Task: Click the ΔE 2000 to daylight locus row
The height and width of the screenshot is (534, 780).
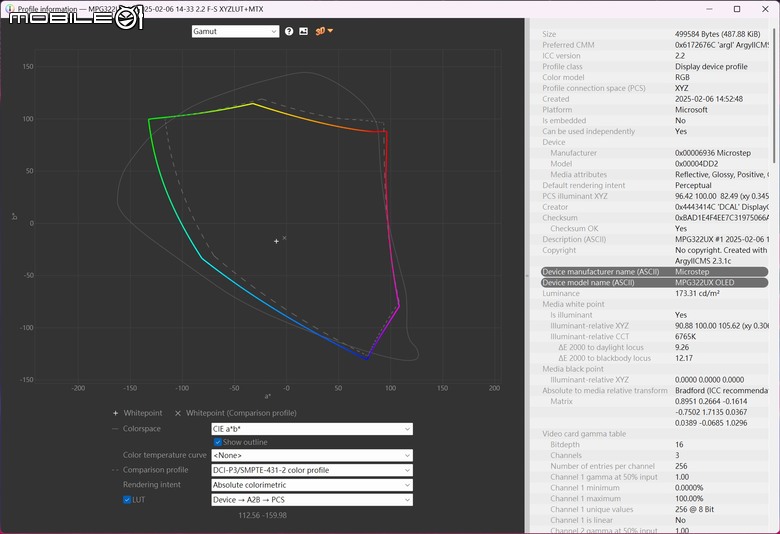Action: pyautogui.click(x=654, y=347)
